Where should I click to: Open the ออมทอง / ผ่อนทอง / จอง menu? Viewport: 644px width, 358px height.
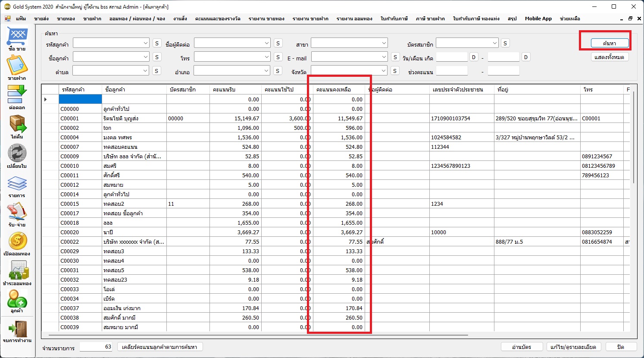pyautogui.click(x=137, y=19)
